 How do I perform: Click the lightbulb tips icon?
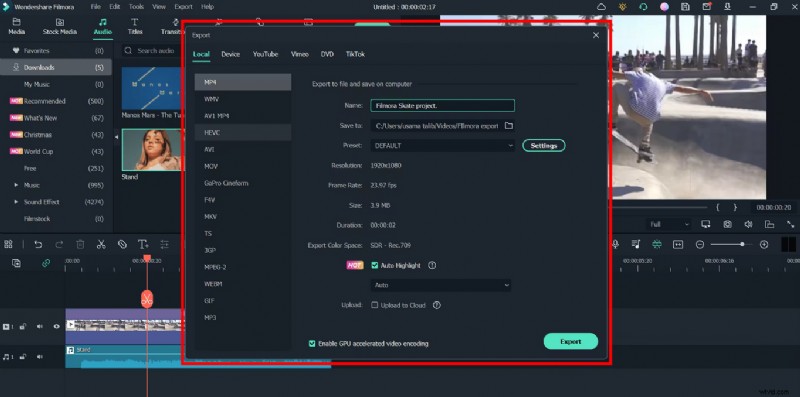[x=622, y=7]
